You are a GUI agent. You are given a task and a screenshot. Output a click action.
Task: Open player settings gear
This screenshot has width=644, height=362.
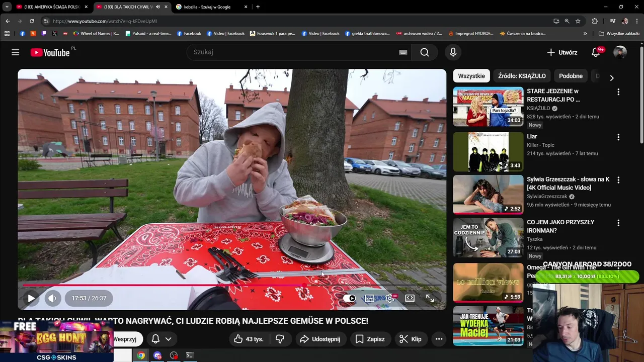[x=389, y=298]
